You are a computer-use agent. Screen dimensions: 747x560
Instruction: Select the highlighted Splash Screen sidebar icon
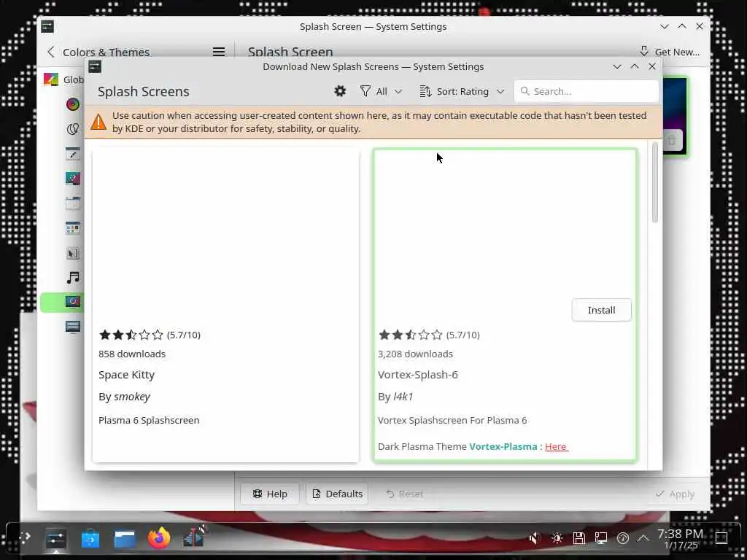73,302
